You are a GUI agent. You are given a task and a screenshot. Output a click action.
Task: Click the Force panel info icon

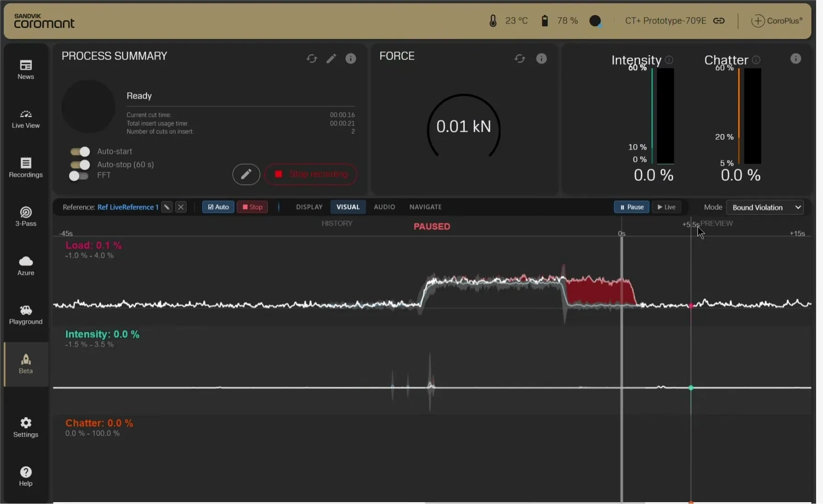(x=541, y=59)
